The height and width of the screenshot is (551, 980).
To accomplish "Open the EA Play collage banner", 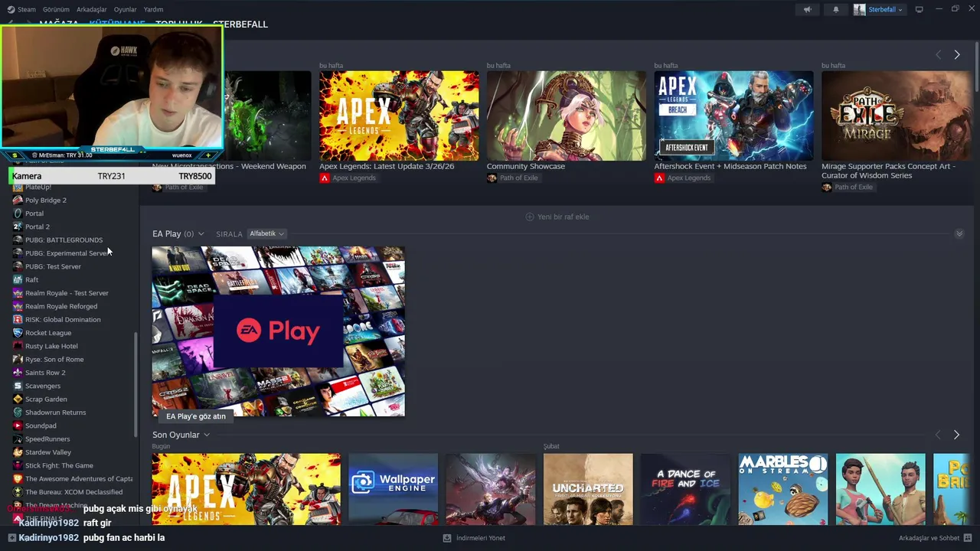I will coord(278,331).
